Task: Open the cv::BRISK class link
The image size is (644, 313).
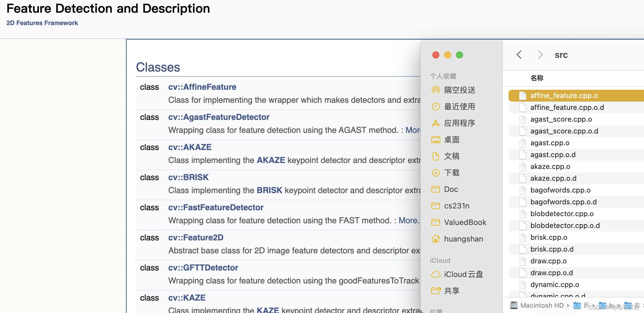Action: 188,177
